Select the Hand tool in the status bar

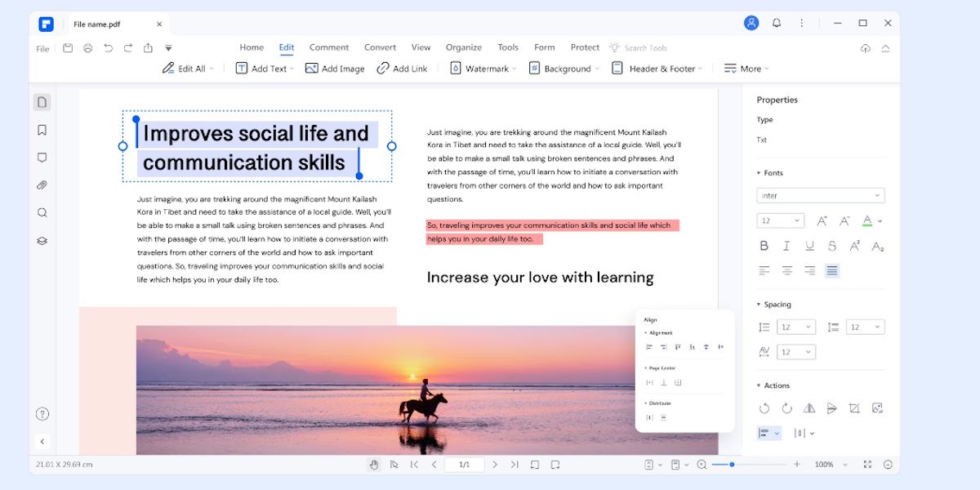click(374, 464)
